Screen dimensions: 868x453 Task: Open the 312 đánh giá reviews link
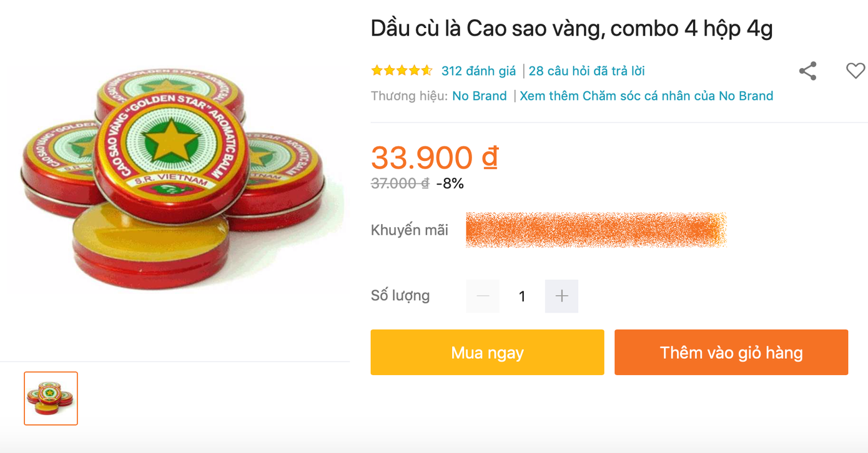coord(478,71)
